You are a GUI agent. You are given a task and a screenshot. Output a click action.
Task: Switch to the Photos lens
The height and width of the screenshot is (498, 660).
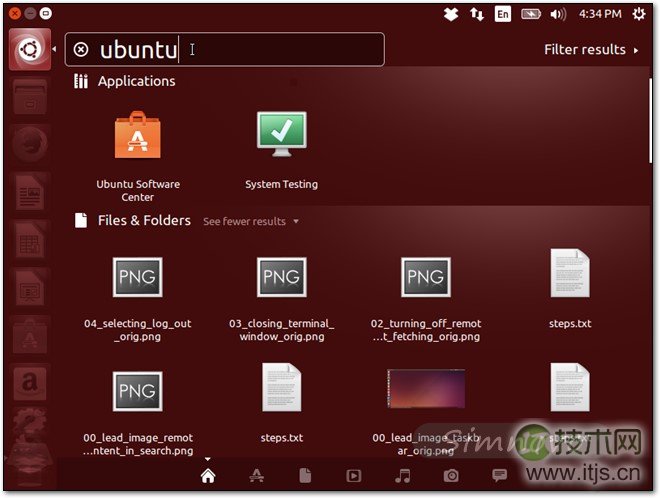coord(451,476)
